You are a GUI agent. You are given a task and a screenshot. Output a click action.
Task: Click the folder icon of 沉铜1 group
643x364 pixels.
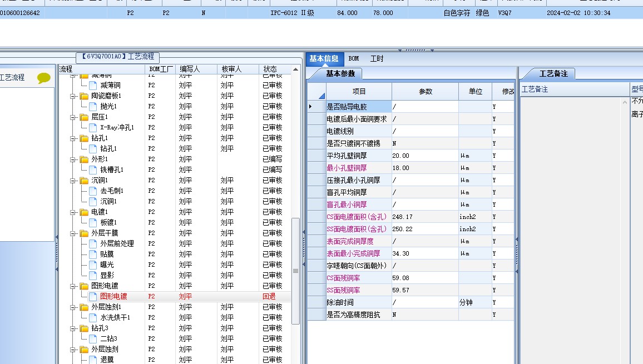pyautogui.click(x=84, y=181)
